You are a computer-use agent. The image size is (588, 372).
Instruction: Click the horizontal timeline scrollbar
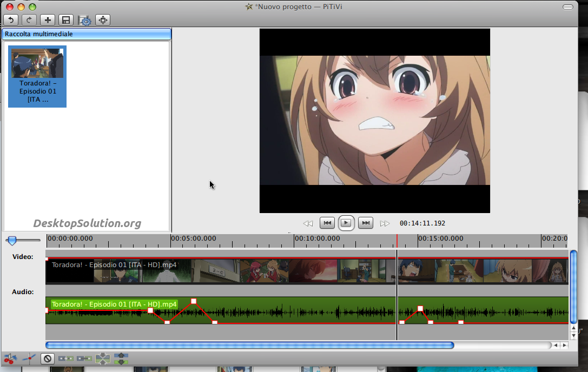click(x=249, y=345)
